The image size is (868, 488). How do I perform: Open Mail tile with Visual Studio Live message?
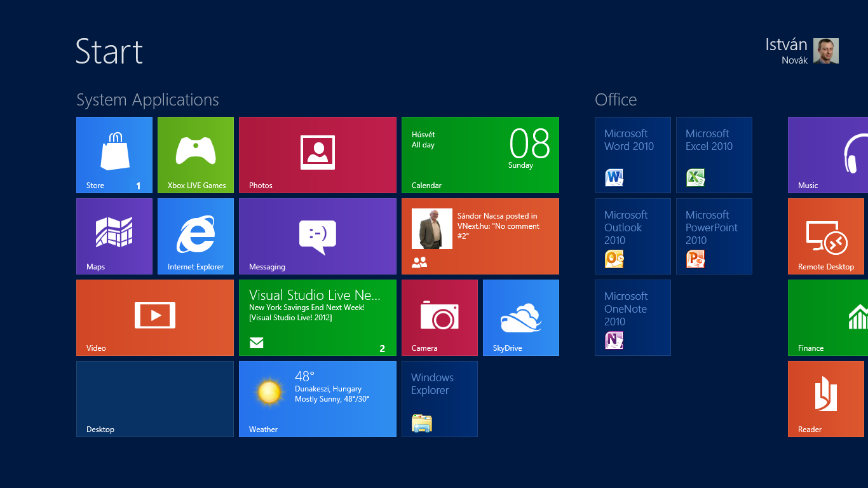(x=318, y=318)
